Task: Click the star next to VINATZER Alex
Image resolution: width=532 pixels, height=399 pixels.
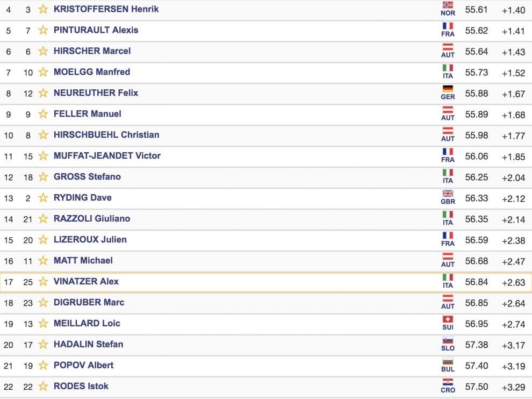Action: [43, 282]
